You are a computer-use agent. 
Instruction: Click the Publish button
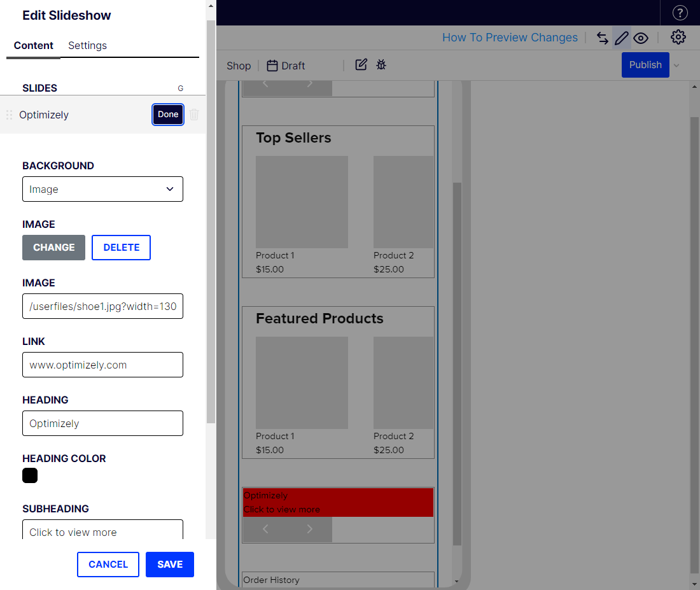tap(645, 65)
